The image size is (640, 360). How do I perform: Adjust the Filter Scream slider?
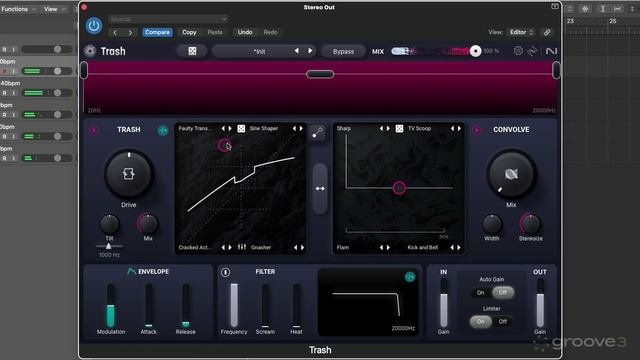(265, 306)
